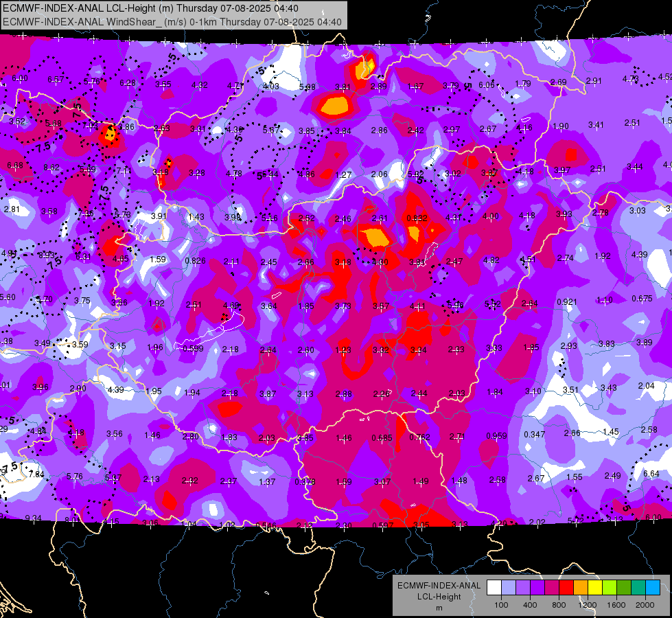Click the wind shear value 4.82

coord(491,260)
